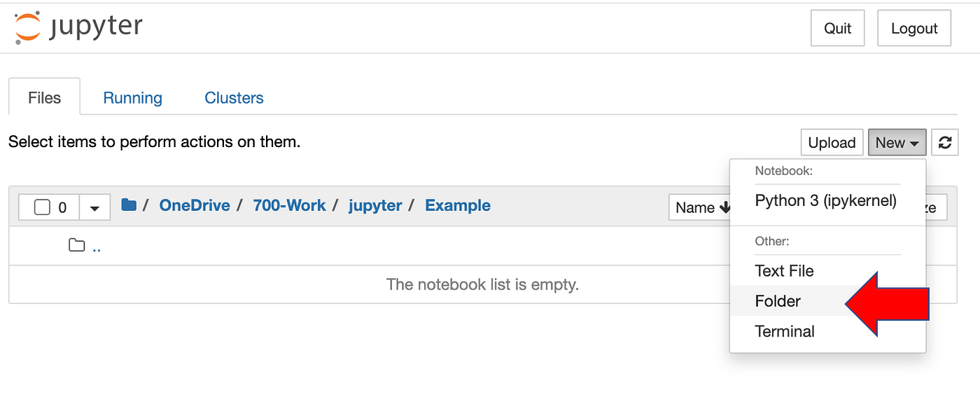
Task: Open a Terminal from the New menu
Action: coord(784,331)
